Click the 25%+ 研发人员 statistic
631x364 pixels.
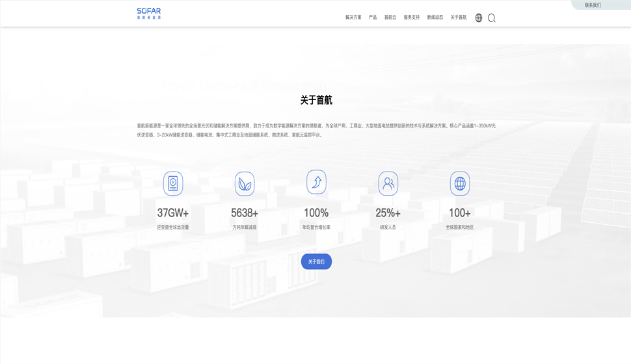click(388, 213)
